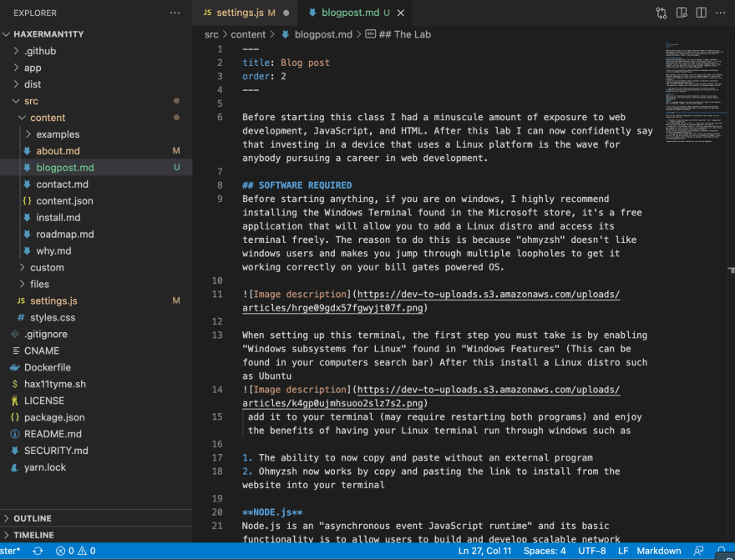Click the Ln 27, Col 11 cursor position
The image size is (735, 560).
click(x=484, y=551)
